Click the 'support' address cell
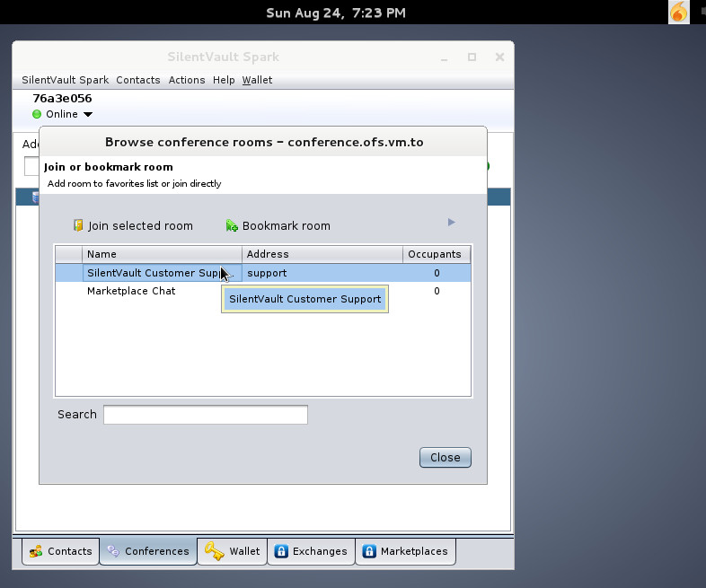 322,273
